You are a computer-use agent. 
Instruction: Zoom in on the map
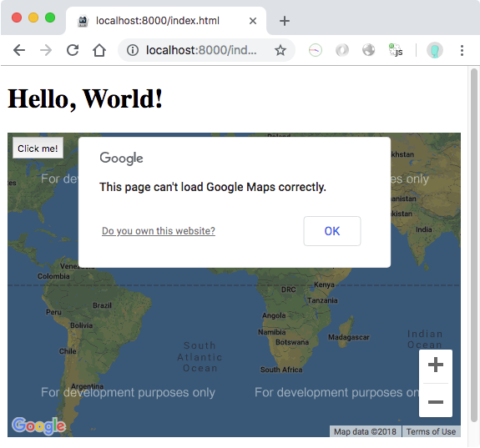pos(436,365)
